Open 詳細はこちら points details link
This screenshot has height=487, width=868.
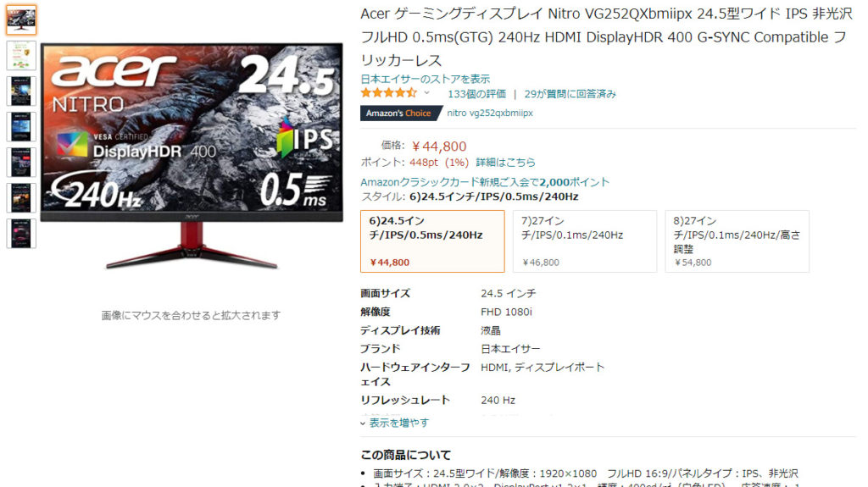click(505, 162)
